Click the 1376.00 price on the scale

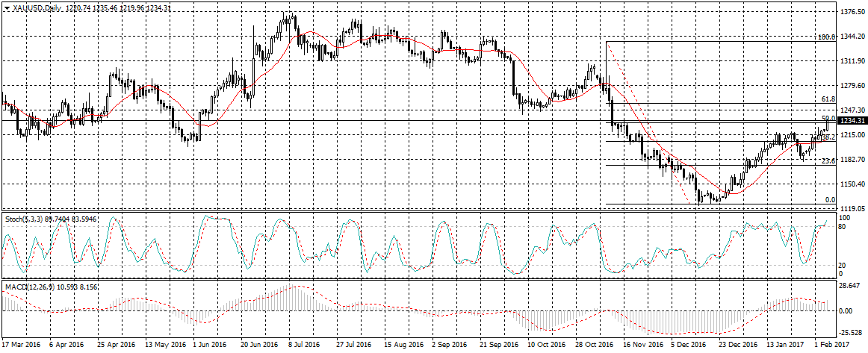pyautogui.click(x=852, y=13)
